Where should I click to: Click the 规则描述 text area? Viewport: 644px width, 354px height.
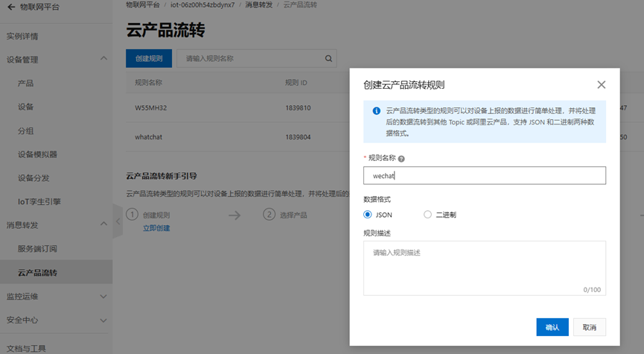[484, 267]
